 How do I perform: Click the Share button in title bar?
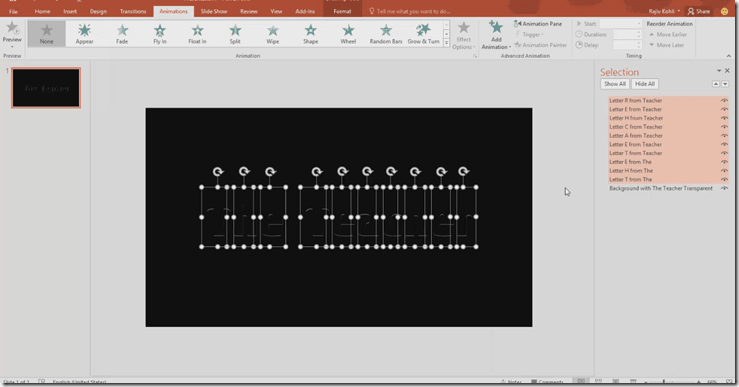698,11
